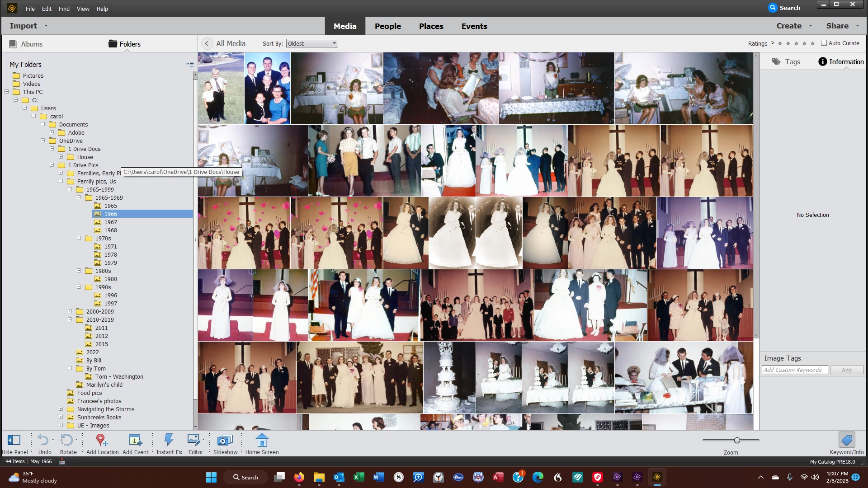The width and height of the screenshot is (868, 488).
Task: Start the Slideshow from bottom toolbar
Action: 225,440
